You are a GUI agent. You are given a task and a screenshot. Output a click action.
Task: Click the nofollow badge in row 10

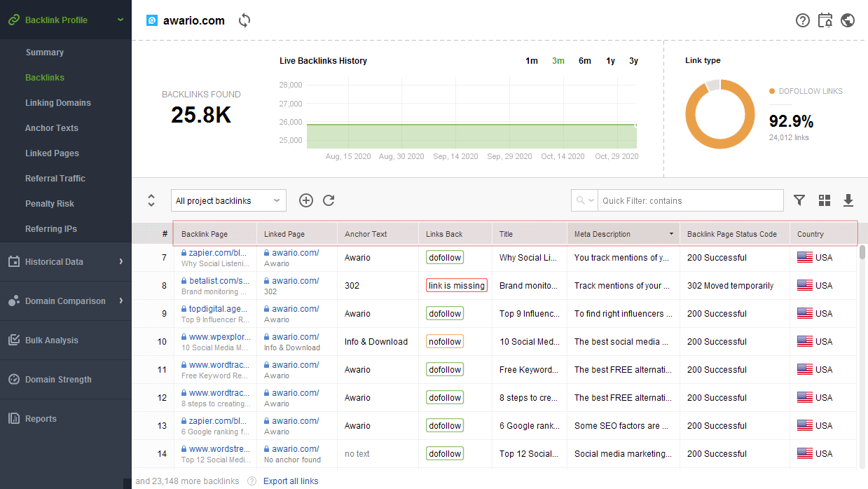(x=445, y=342)
